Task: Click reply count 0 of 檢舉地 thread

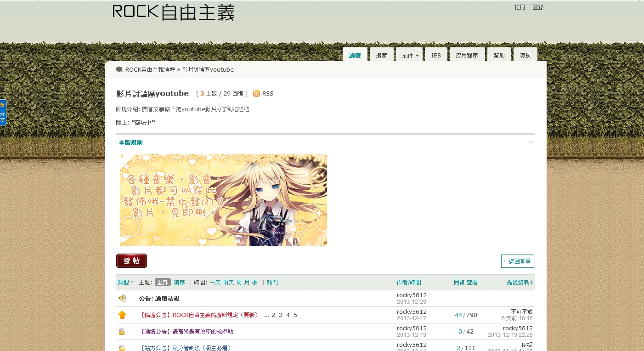Action: click(x=460, y=332)
